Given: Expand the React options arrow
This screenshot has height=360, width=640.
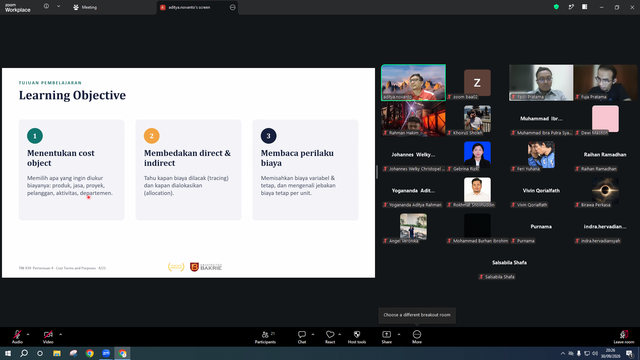Looking at the screenshot, I should [x=340, y=334].
